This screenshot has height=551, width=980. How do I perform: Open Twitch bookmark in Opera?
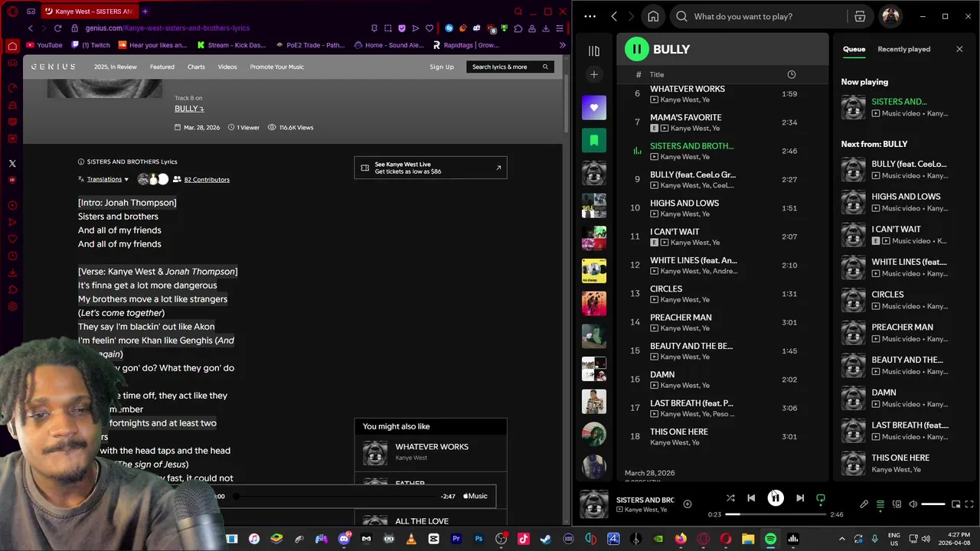click(x=90, y=45)
